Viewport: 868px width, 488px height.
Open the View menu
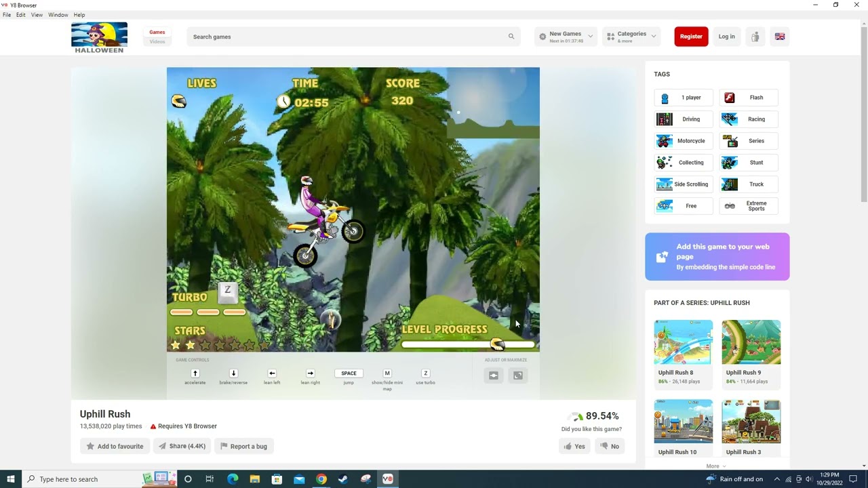pyautogui.click(x=37, y=15)
